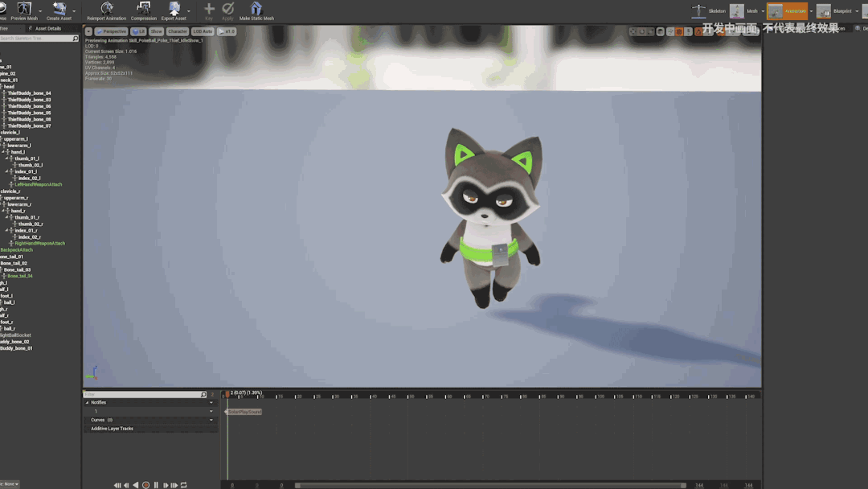Switch to the Asset Details tab

(x=47, y=28)
